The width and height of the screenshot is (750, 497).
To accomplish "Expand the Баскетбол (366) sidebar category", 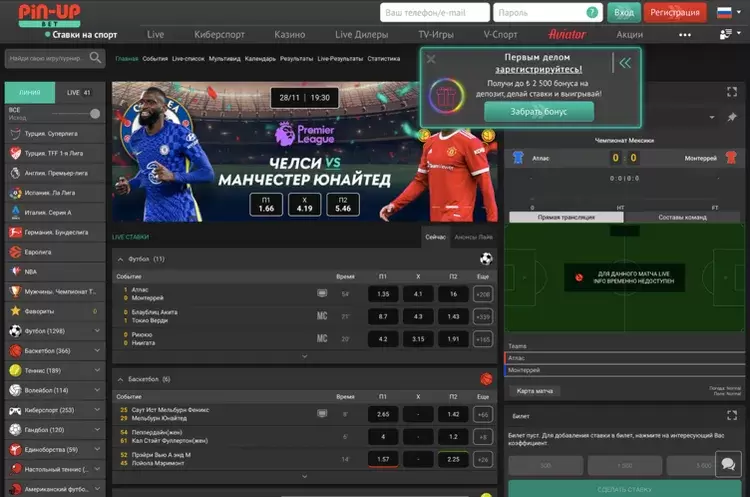I will click(96, 351).
